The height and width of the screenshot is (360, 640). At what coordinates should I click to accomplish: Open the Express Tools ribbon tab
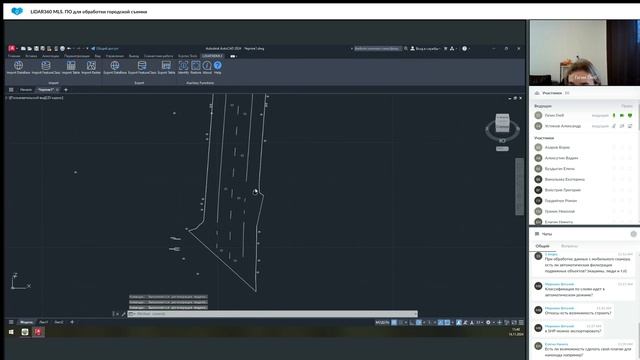tap(187, 56)
